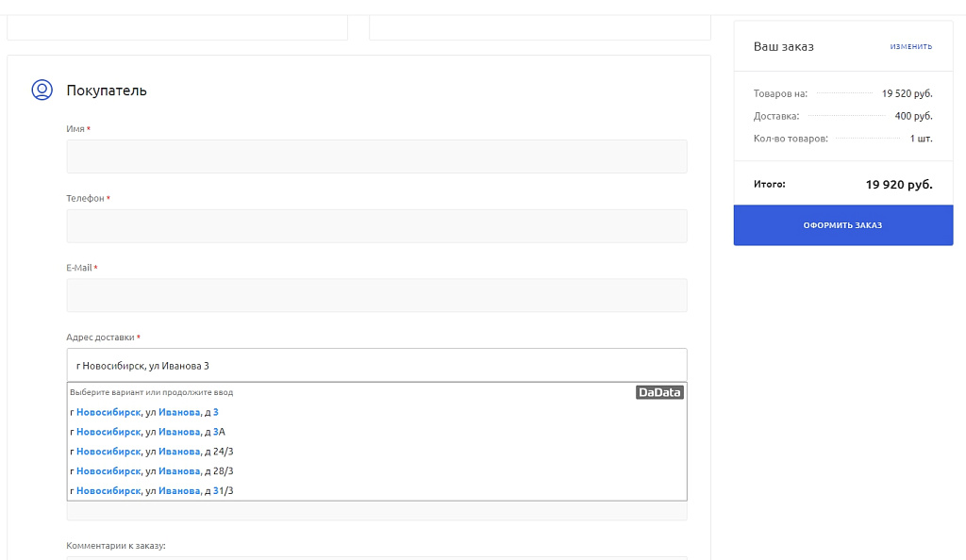Click the Комментарии к заказу label
This screenshot has width=966, height=560.
click(x=116, y=545)
